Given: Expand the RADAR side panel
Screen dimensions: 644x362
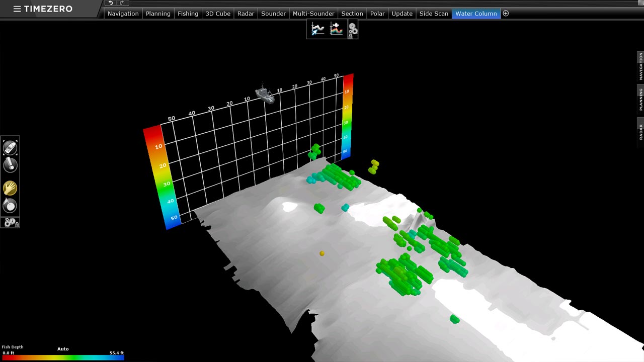Looking at the screenshot, I should pyautogui.click(x=640, y=132).
